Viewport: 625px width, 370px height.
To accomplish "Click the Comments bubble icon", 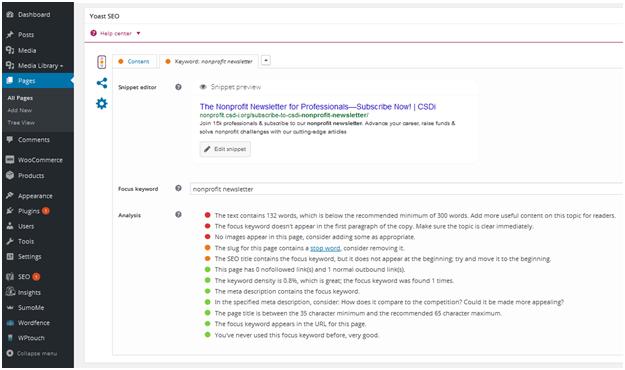I will tap(10, 140).
